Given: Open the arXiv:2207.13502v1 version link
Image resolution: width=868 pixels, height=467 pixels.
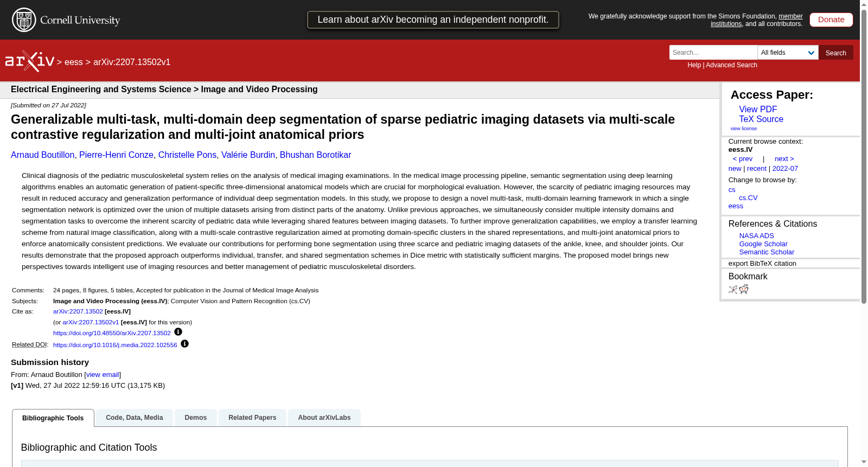Looking at the screenshot, I should (x=91, y=322).
